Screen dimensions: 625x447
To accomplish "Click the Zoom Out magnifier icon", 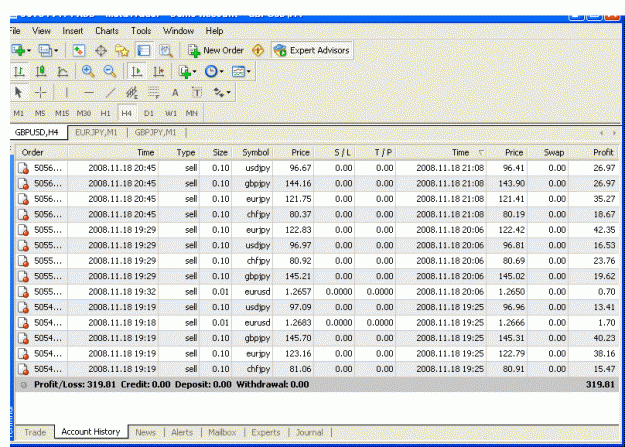I will (x=110, y=72).
